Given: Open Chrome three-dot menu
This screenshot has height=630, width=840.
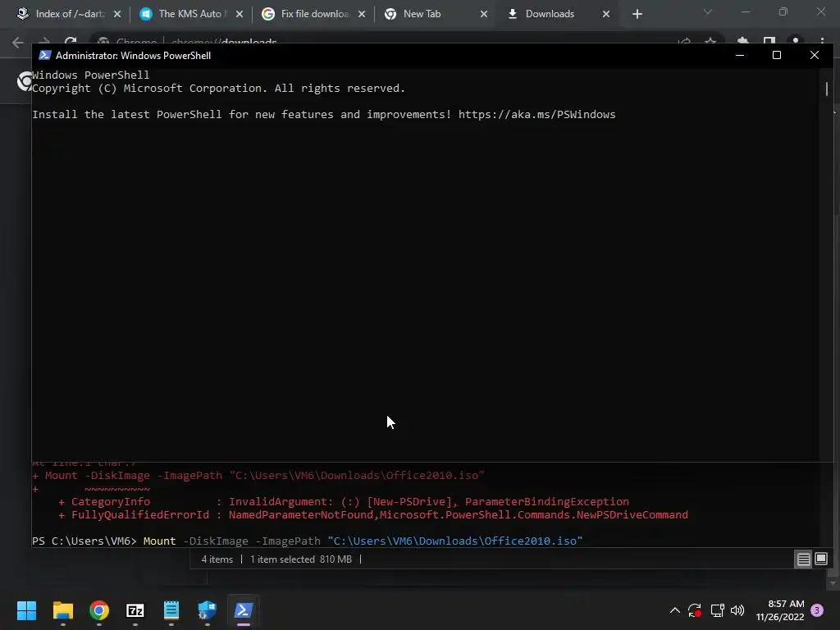Looking at the screenshot, I should (822, 42).
